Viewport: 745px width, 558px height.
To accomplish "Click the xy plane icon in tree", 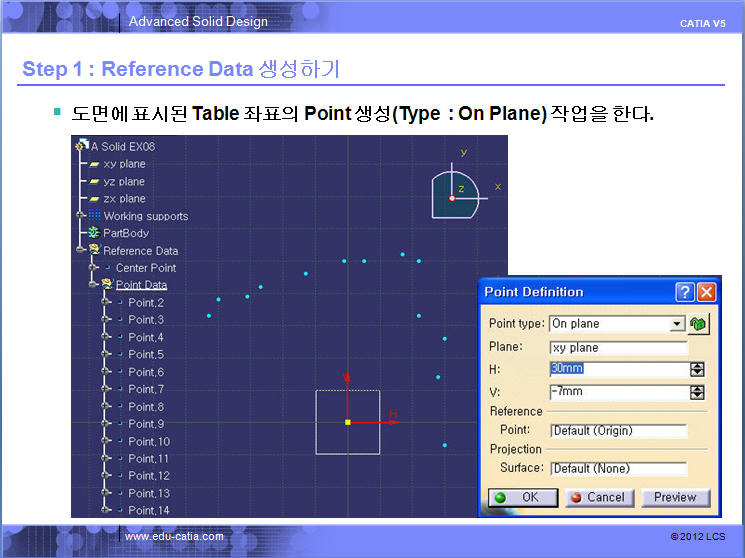I will pos(94,164).
